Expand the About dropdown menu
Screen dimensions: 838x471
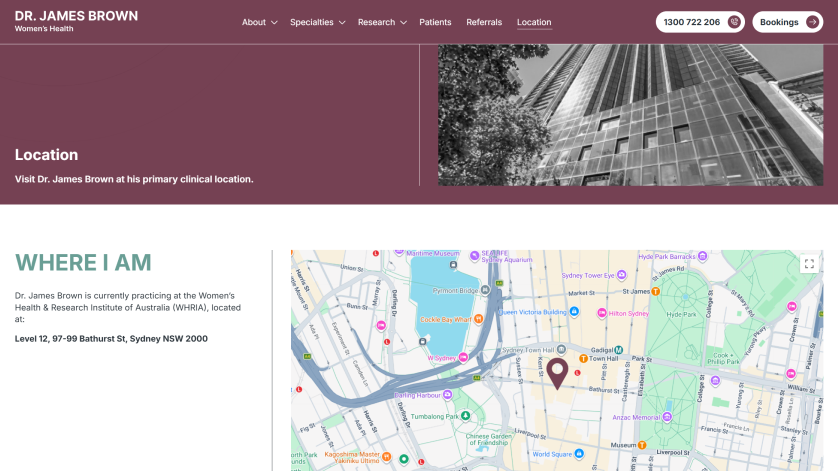tap(259, 22)
